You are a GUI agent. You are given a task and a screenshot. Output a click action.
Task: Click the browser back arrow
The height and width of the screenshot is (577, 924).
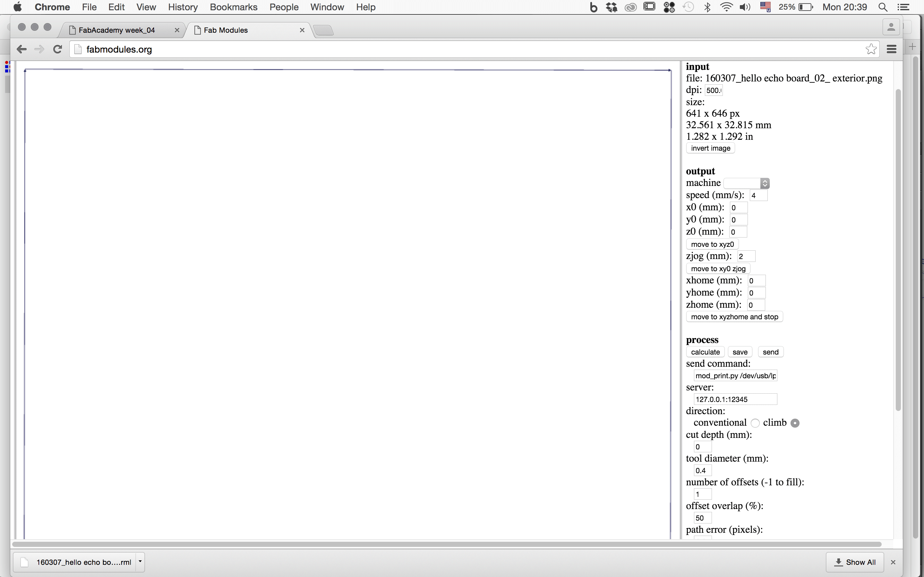22,49
